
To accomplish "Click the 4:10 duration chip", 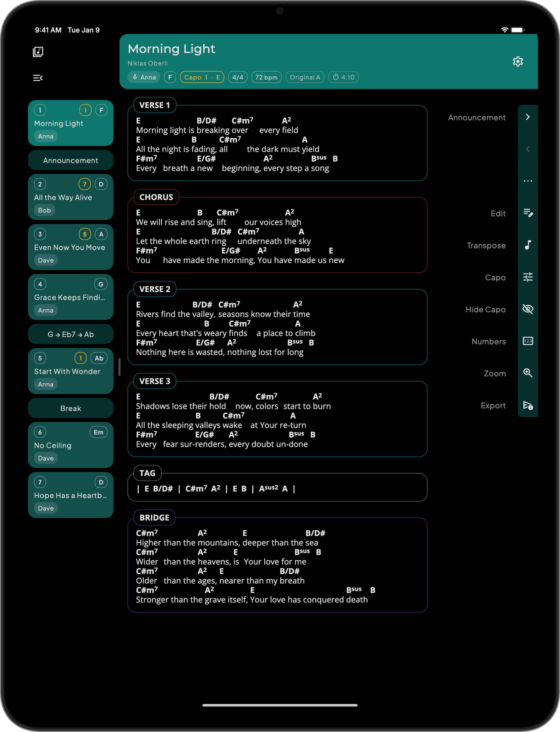I will [x=344, y=77].
